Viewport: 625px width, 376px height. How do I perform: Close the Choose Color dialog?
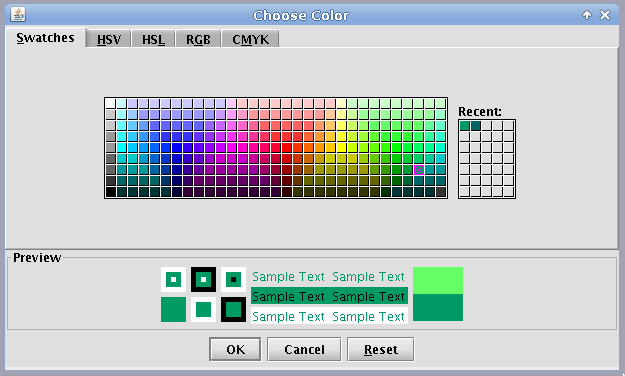(x=605, y=15)
